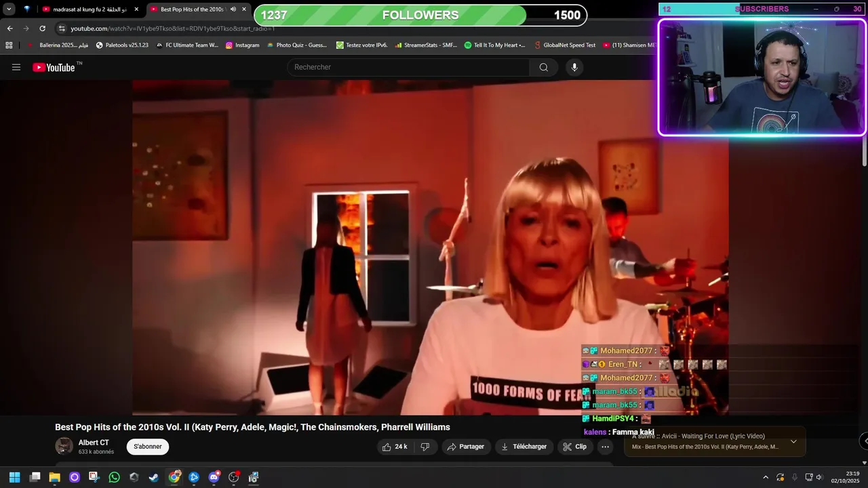Screen dimensions: 868x488
Task: Switch to madrasat al kung fu tab
Action: click(90, 9)
